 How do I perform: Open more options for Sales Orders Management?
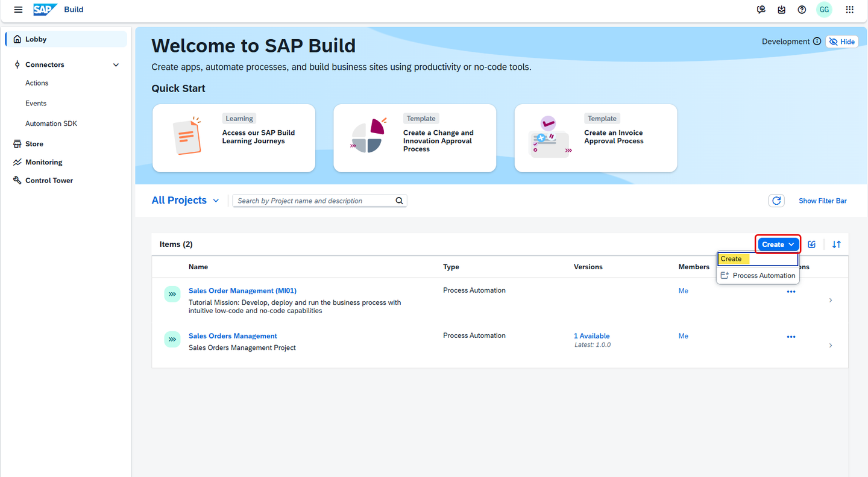pos(791,337)
